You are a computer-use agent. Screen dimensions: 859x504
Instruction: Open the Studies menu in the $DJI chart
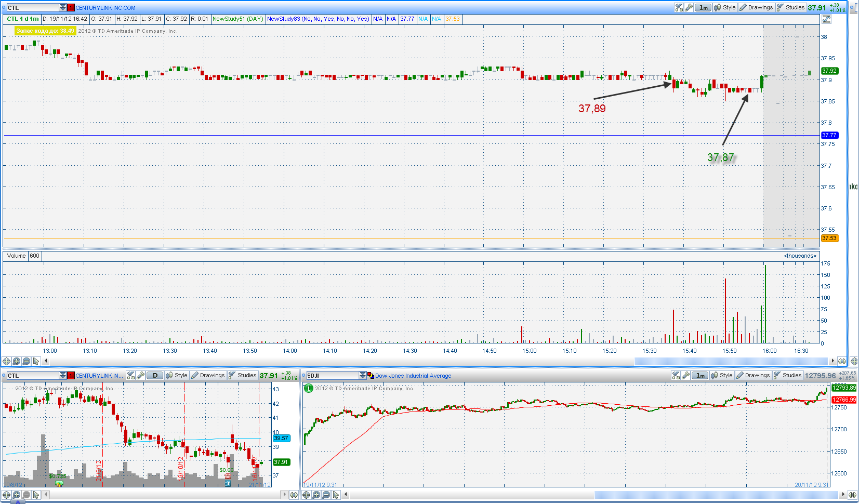[788, 375]
